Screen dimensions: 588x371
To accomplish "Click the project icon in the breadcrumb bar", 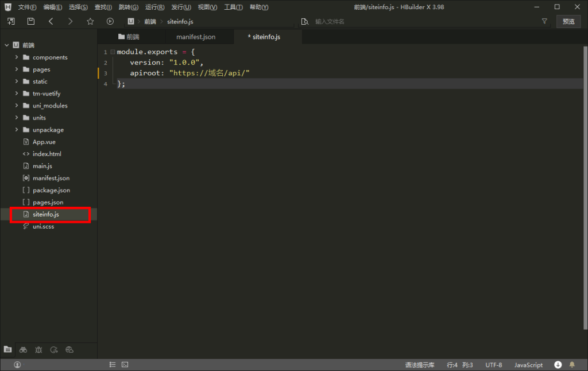I will [130, 21].
